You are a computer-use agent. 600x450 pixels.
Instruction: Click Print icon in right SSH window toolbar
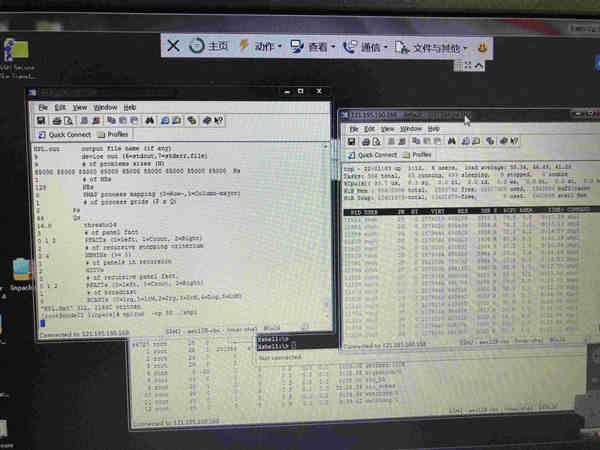click(x=366, y=142)
